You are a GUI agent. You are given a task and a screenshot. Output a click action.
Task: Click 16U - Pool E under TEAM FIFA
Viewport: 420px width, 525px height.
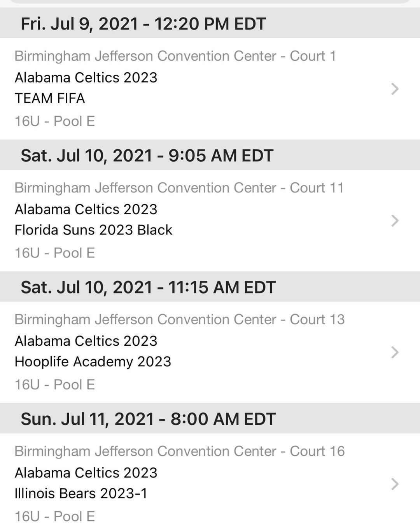(x=55, y=121)
